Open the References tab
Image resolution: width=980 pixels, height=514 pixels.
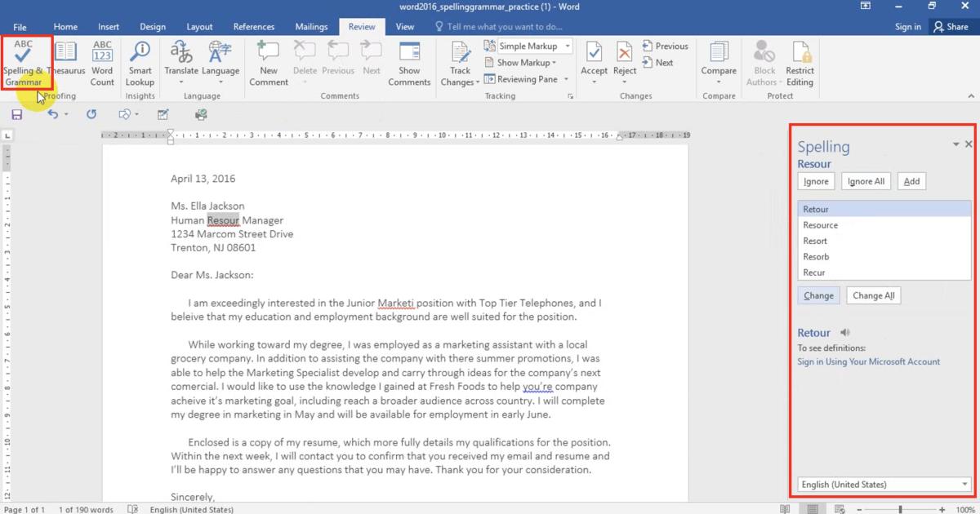tap(254, 27)
